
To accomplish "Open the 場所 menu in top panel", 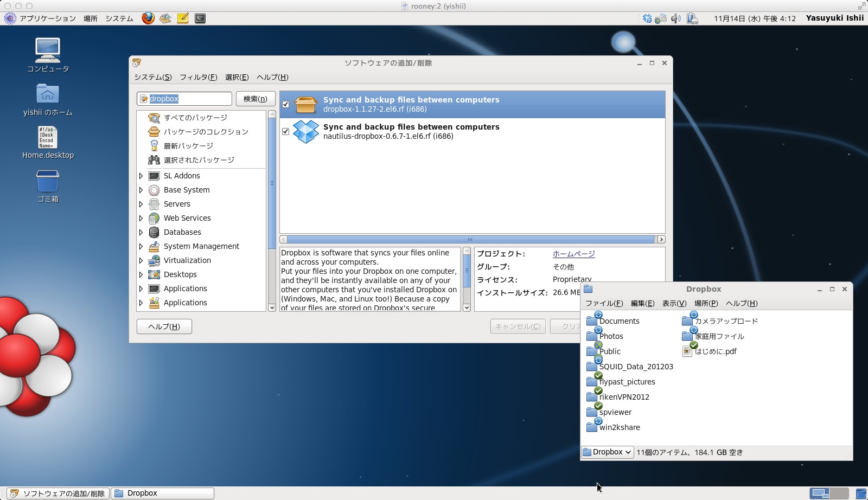I will [91, 18].
